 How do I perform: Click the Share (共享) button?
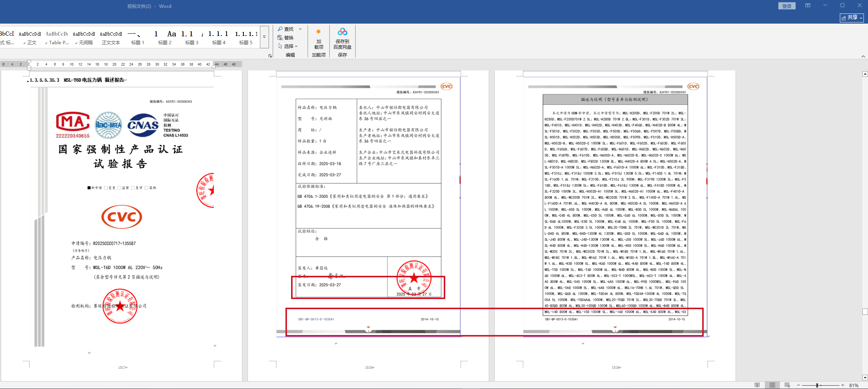pyautogui.click(x=852, y=17)
